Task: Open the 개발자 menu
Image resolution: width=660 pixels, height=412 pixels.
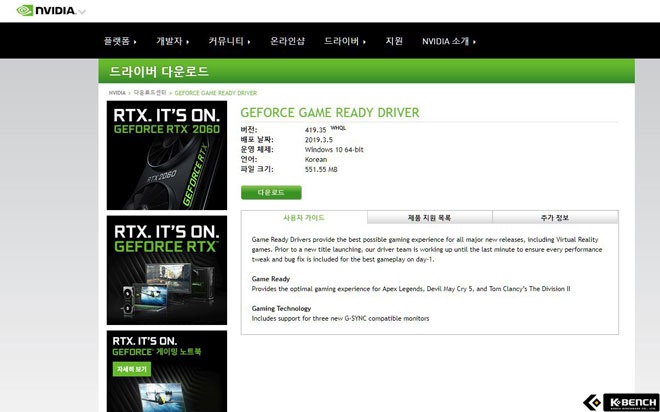Action: (x=173, y=41)
